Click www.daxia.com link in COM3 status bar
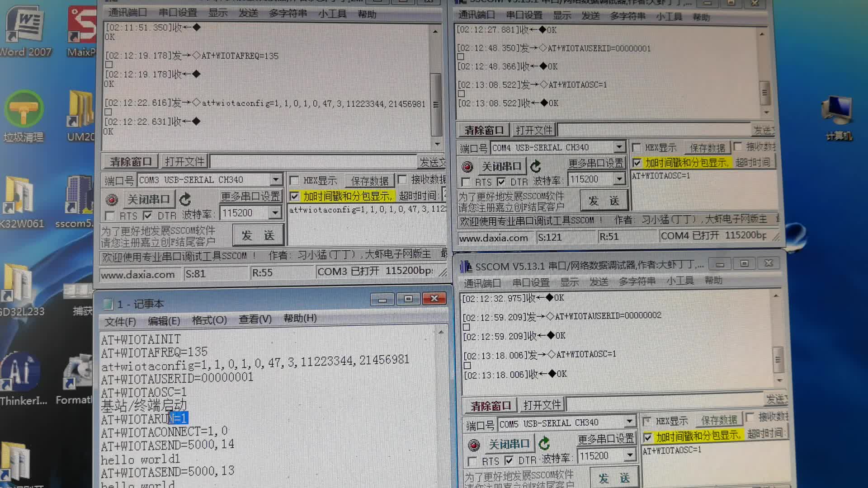 (x=138, y=274)
